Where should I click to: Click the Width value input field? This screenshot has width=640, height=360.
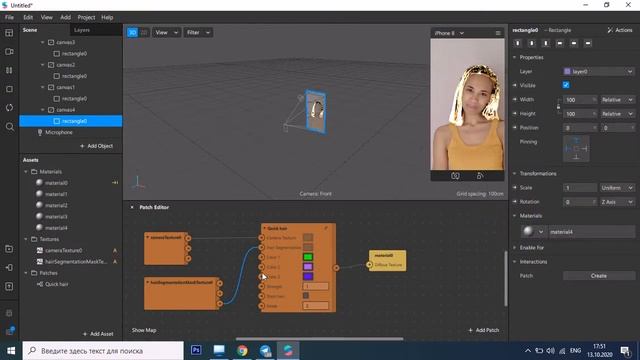(580, 100)
